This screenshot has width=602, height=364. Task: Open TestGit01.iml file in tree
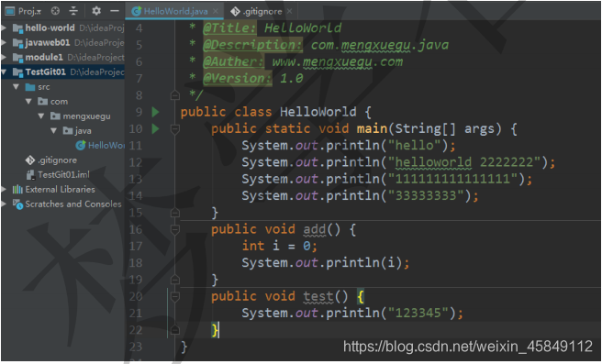click(x=63, y=175)
